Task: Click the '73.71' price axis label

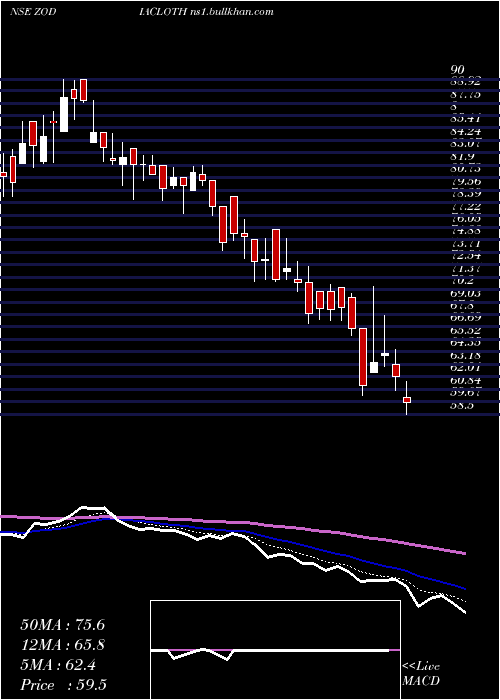Action: [464, 244]
